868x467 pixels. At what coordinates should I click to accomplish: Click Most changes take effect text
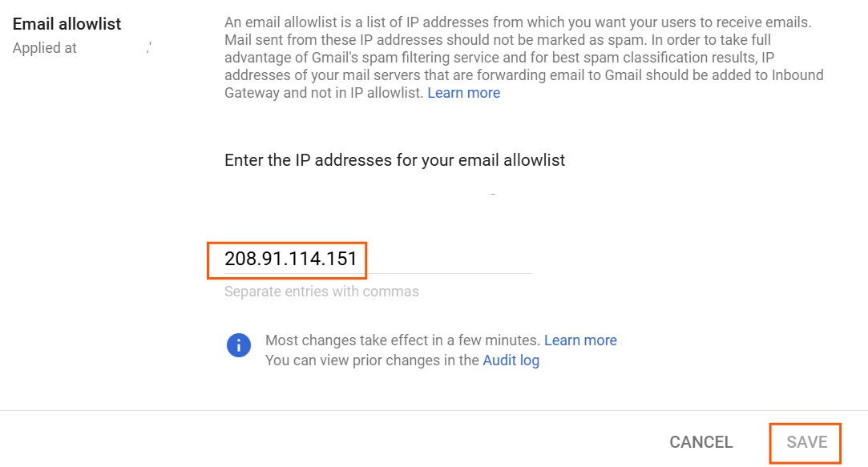click(403, 340)
